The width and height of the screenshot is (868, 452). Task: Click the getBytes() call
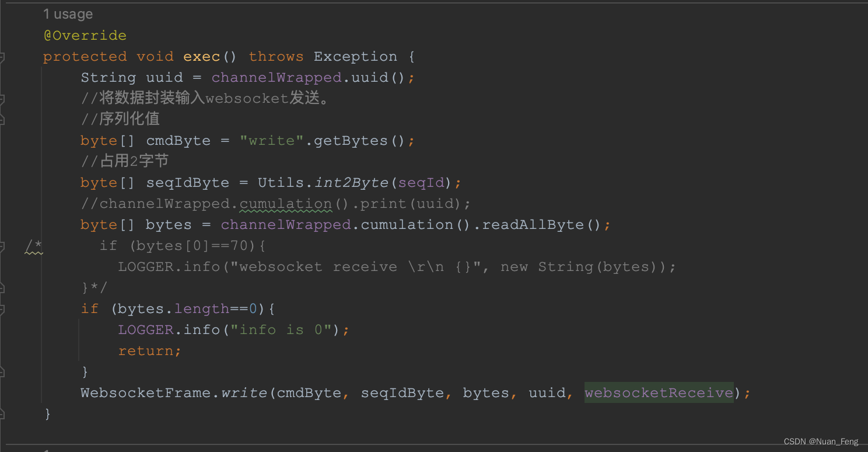[360, 141]
